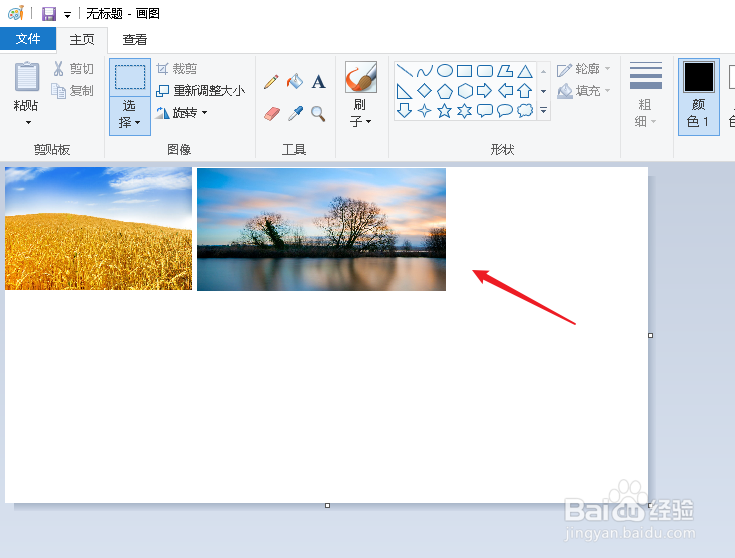Choose the curve shape
735x558 pixels.
[424, 71]
